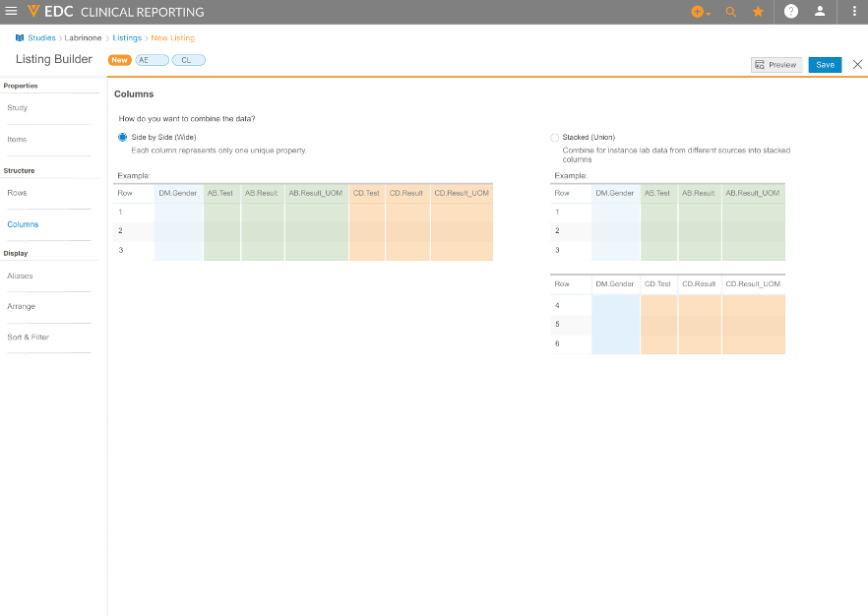
Task: Expand the dropdown arrow beside the plus icon
Action: [x=709, y=14]
